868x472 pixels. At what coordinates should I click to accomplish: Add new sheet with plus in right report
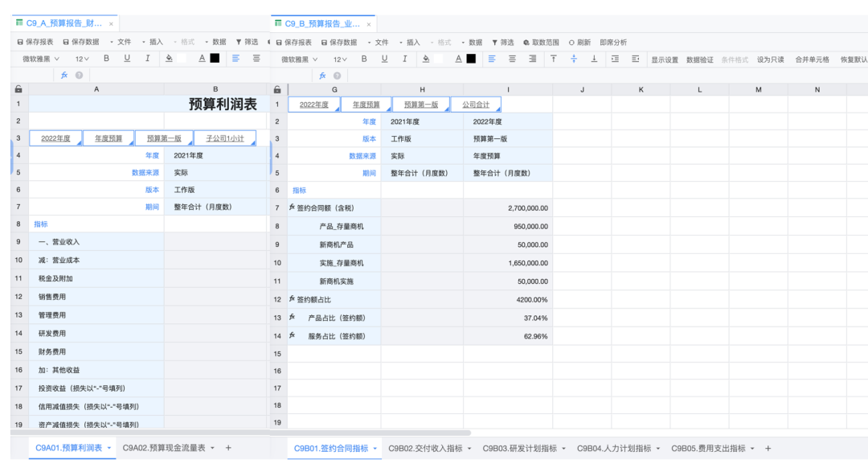tap(768, 449)
